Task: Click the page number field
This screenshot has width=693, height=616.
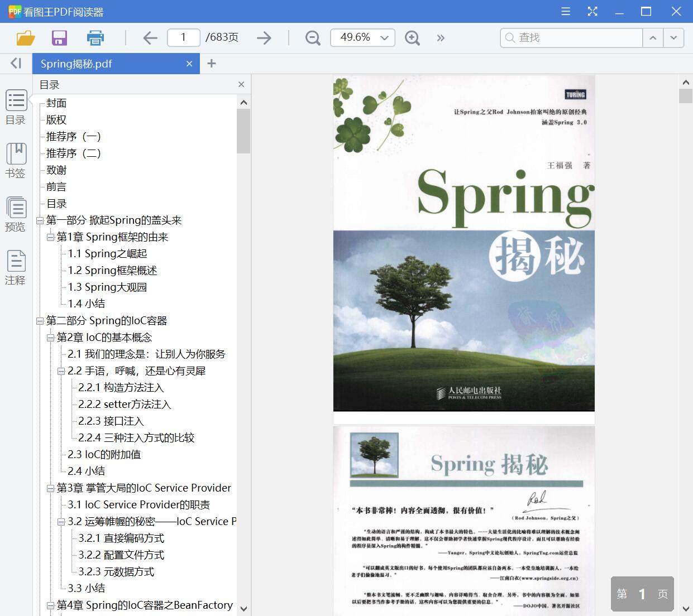Action: pos(183,37)
